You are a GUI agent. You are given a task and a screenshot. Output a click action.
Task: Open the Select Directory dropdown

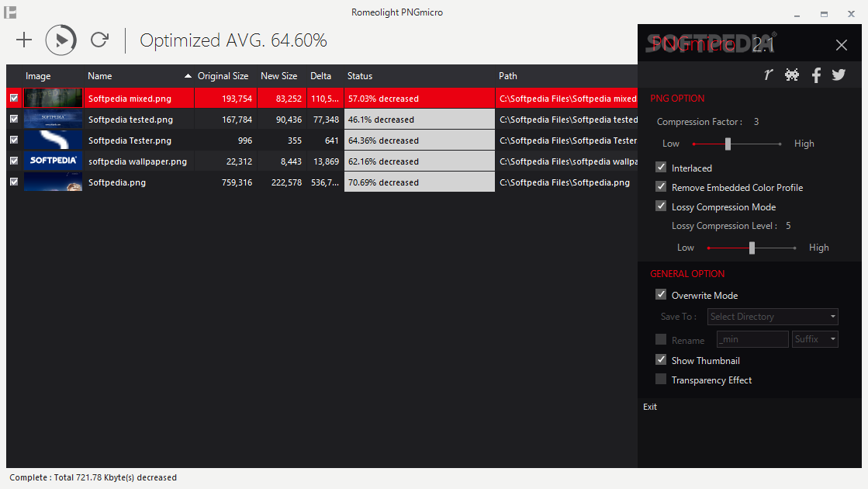(773, 317)
